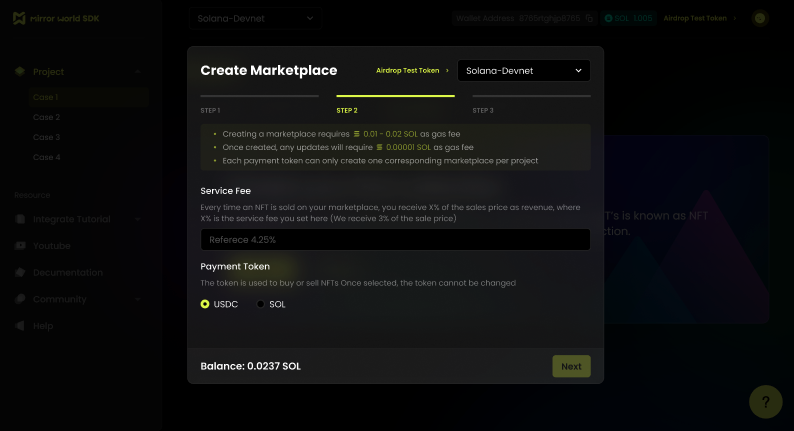Click the Create Marketplace title

(x=269, y=70)
